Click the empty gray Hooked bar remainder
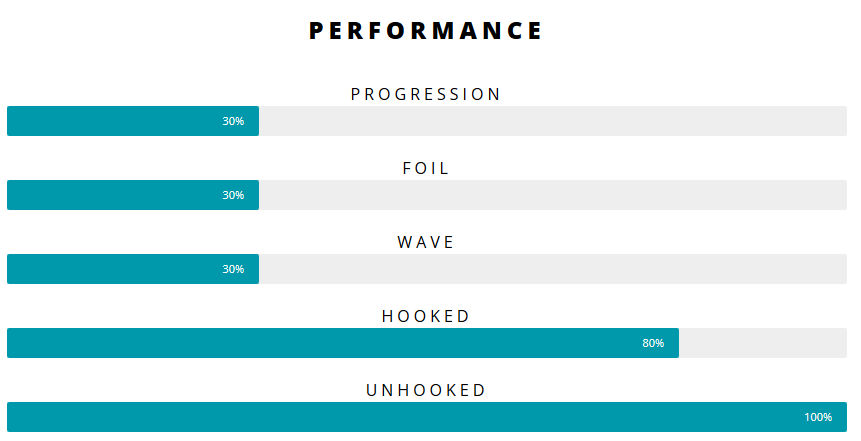The height and width of the screenshot is (441, 861). point(763,343)
